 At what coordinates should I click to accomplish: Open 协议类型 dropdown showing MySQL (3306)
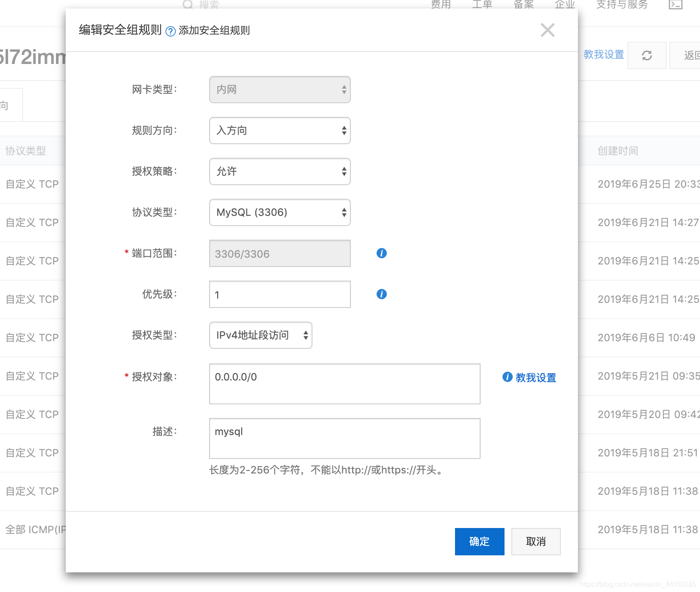click(280, 212)
